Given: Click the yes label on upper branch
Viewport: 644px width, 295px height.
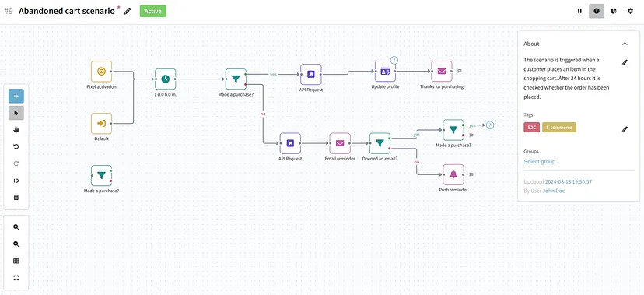Looking at the screenshot, I should 273,75.
